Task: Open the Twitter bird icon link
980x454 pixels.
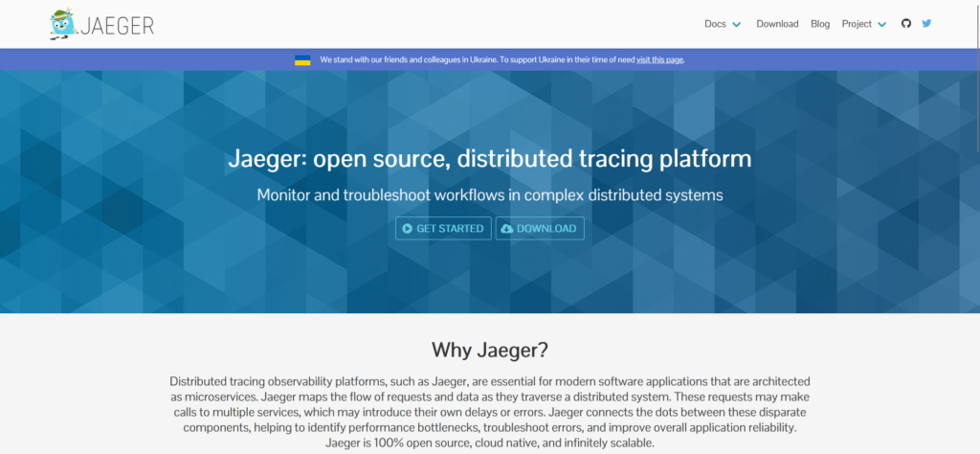Action: 926,23
